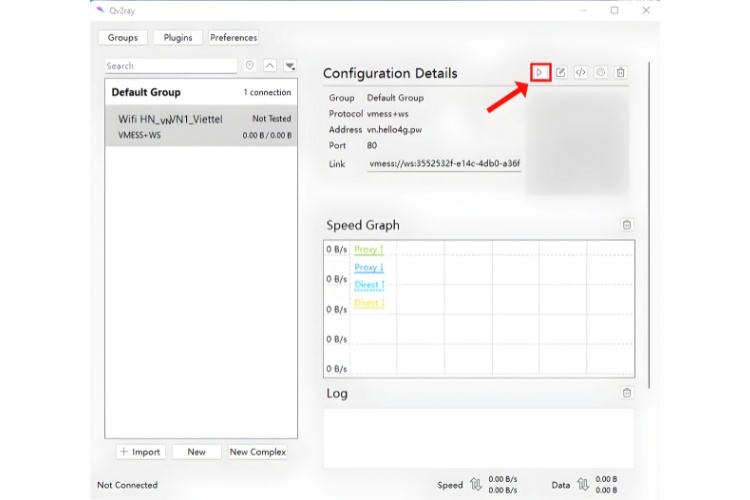This screenshot has width=750, height=500.
Task: Open the JSON code editor icon
Action: click(581, 72)
